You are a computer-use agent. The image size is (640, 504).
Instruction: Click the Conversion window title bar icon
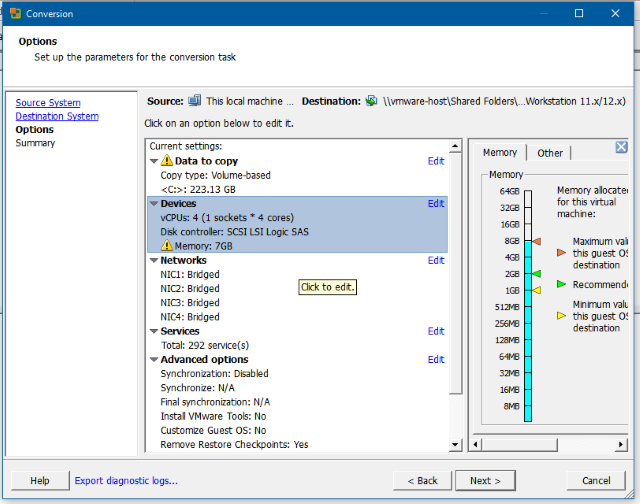(x=15, y=14)
